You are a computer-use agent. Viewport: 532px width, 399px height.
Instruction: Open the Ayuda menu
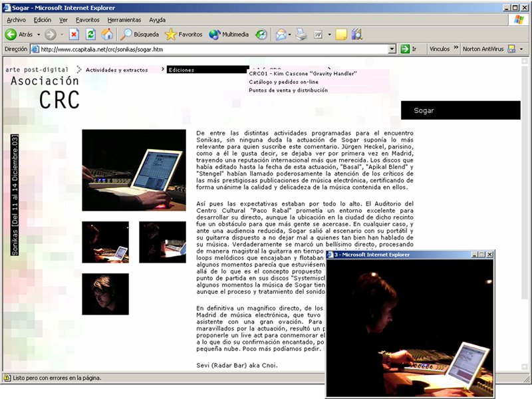(158, 20)
